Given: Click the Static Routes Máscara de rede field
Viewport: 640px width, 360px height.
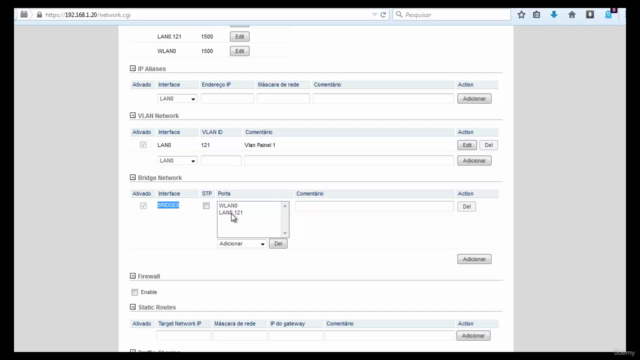Looking at the screenshot, I should coord(240,336).
